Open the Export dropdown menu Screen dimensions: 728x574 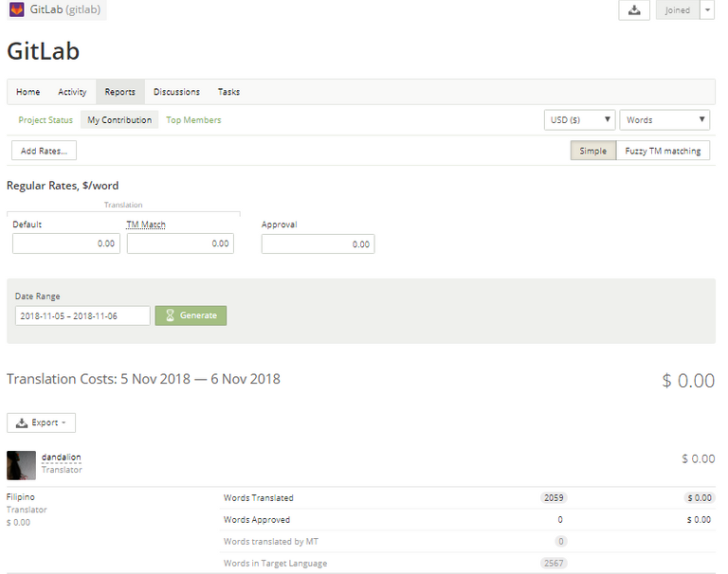pyautogui.click(x=41, y=422)
